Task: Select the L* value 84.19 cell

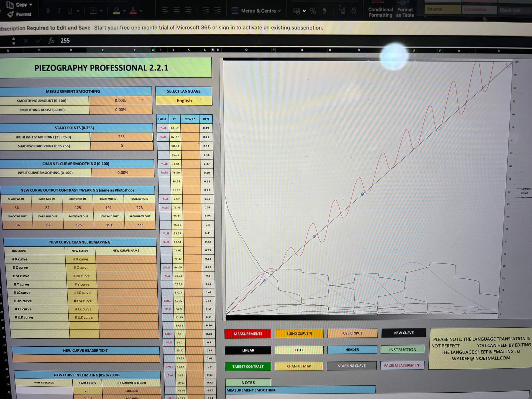Action: (x=175, y=128)
